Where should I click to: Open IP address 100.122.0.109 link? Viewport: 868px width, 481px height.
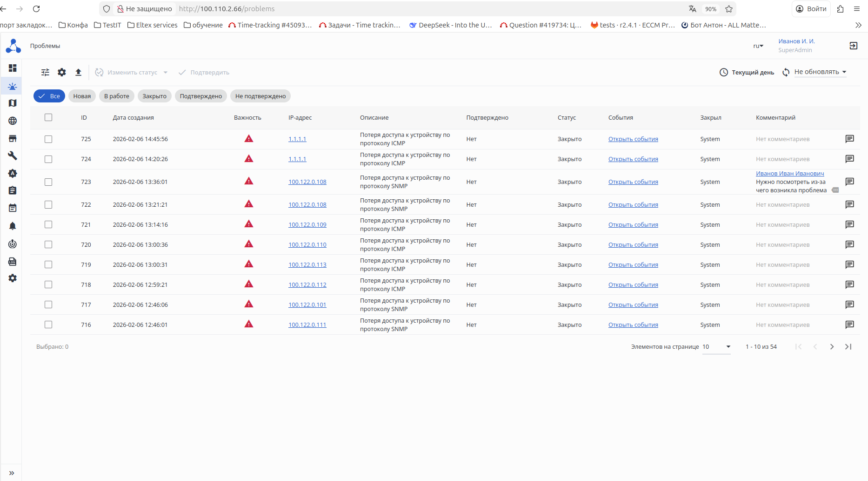coord(307,225)
